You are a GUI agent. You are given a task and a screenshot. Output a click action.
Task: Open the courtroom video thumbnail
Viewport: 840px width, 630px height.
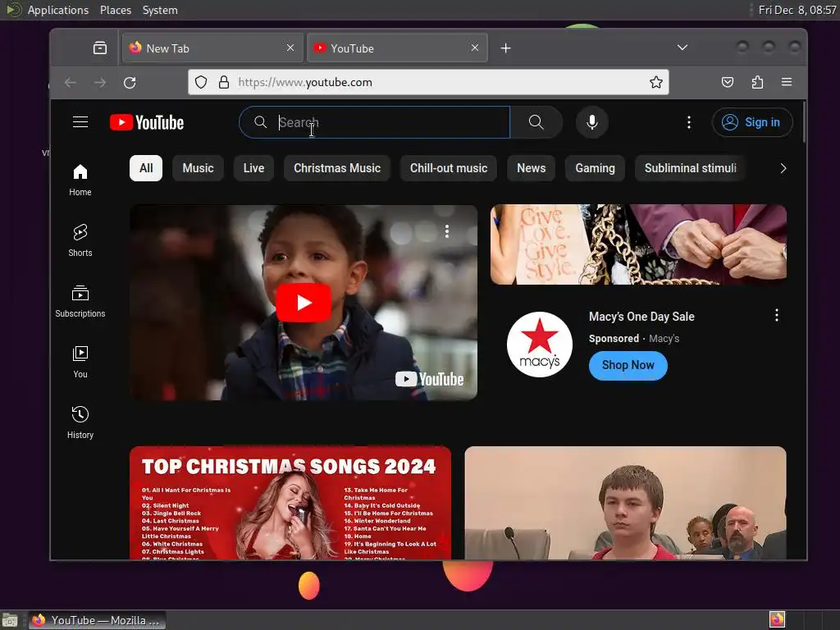pos(625,503)
